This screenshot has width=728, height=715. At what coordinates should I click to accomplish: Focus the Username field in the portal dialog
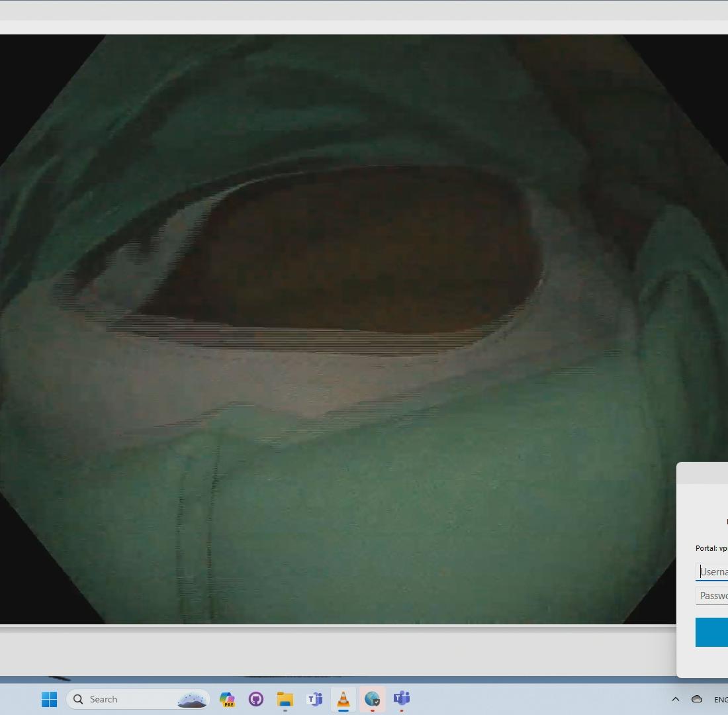click(x=711, y=571)
